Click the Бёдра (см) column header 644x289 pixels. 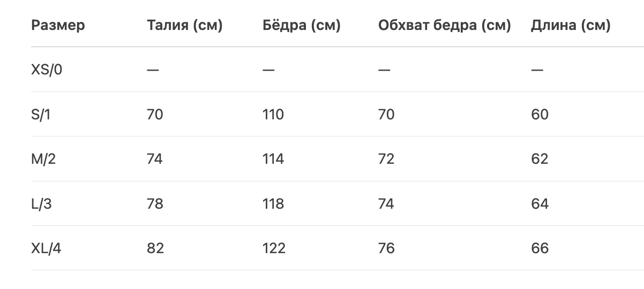pos(302,25)
